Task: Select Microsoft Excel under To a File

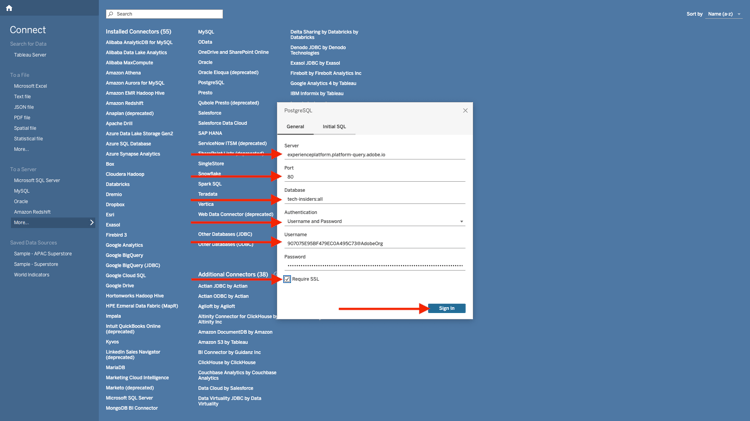Action: click(x=30, y=86)
